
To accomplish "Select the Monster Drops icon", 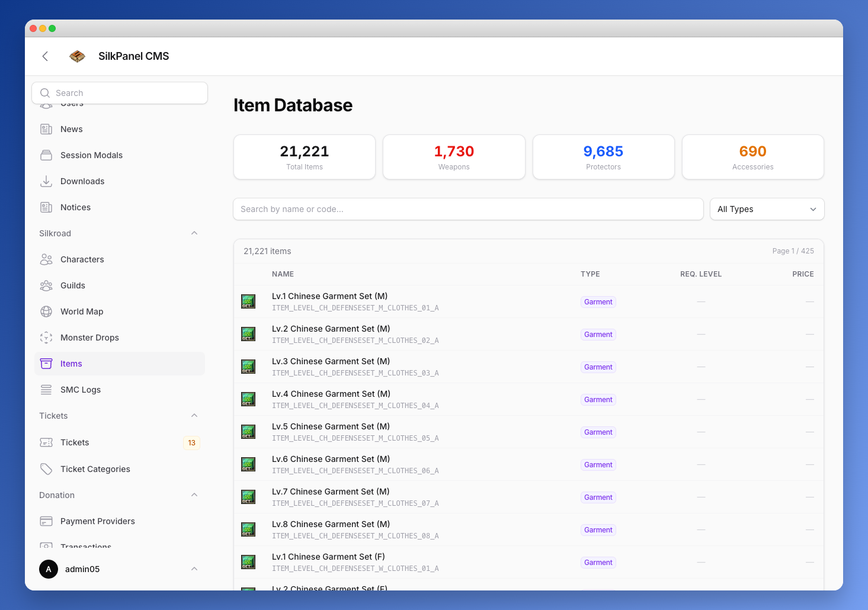I will point(46,338).
